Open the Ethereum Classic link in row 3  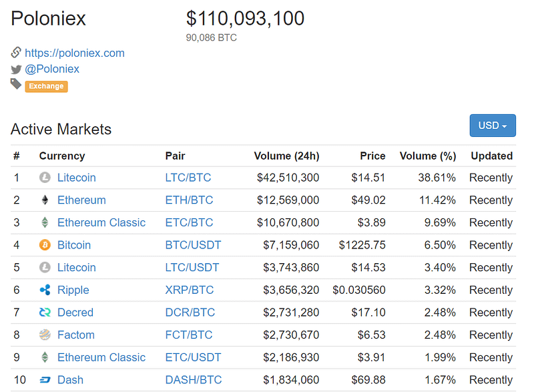coord(101,222)
